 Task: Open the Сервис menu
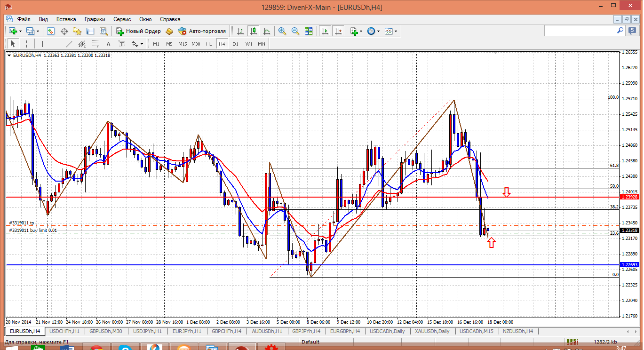click(122, 19)
